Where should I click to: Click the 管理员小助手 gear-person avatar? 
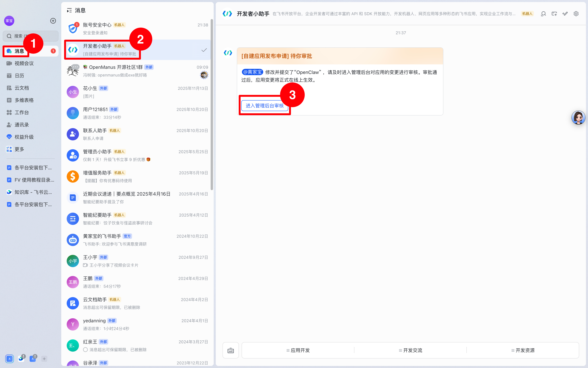pyautogui.click(x=73, y=155)
